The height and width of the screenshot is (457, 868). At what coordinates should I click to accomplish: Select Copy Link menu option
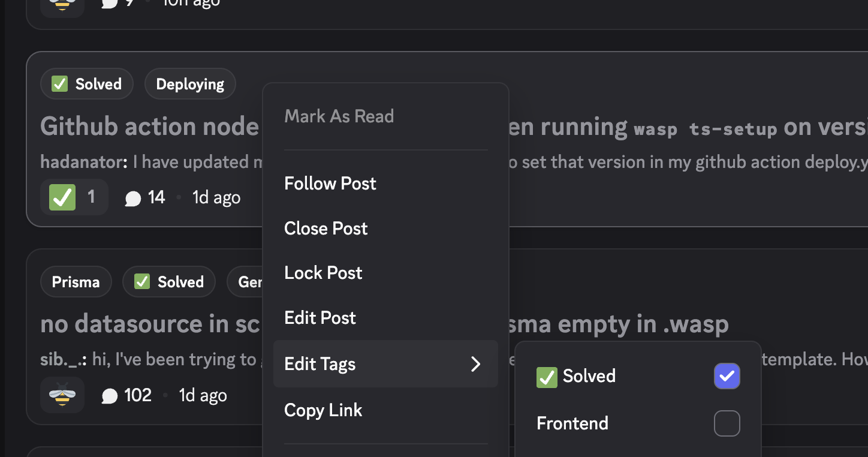pos(323,410)
